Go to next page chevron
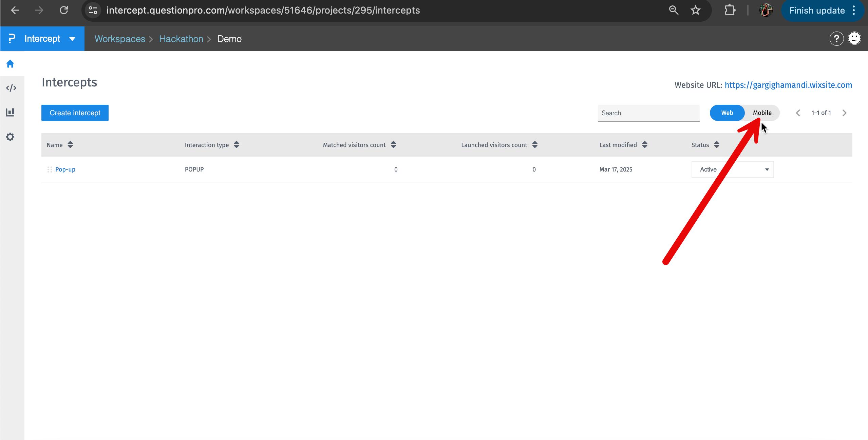The width and height of the screenshot is (868, 440). (x=845, y=113)
